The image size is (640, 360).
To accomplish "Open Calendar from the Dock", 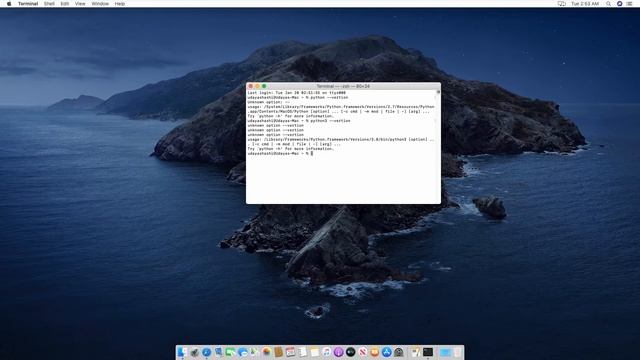I will coord(291,352).
